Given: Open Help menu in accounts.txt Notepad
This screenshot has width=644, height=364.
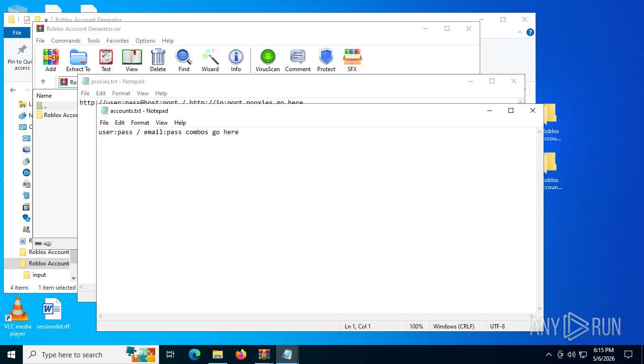Looking at the screenshot, I should [x=180, y=122].
